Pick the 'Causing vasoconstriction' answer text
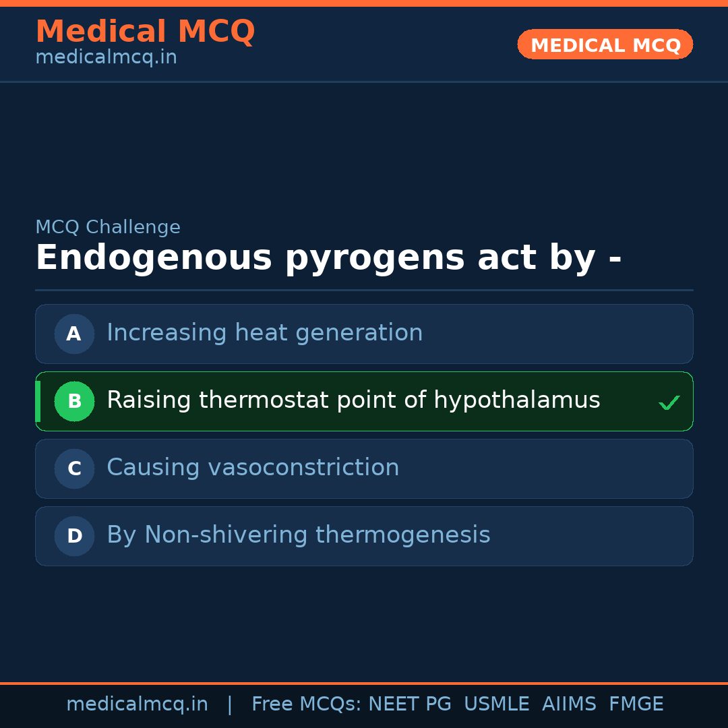Viewport: 728px width, 728px height. tap(253, 468)
